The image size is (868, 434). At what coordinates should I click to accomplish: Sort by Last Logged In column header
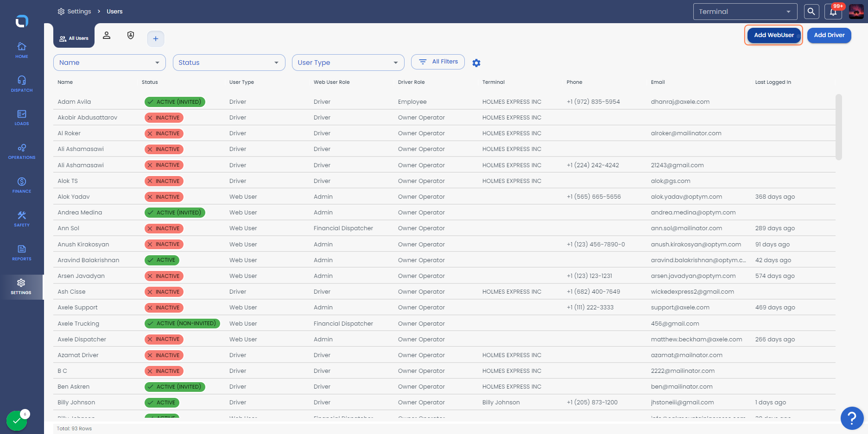(773, 82)
